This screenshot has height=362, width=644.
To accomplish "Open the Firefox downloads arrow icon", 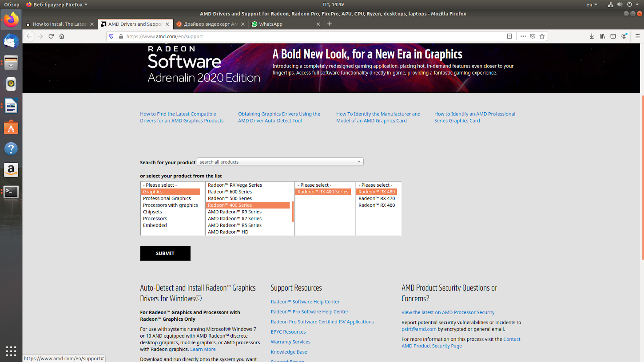I will 592,36.
